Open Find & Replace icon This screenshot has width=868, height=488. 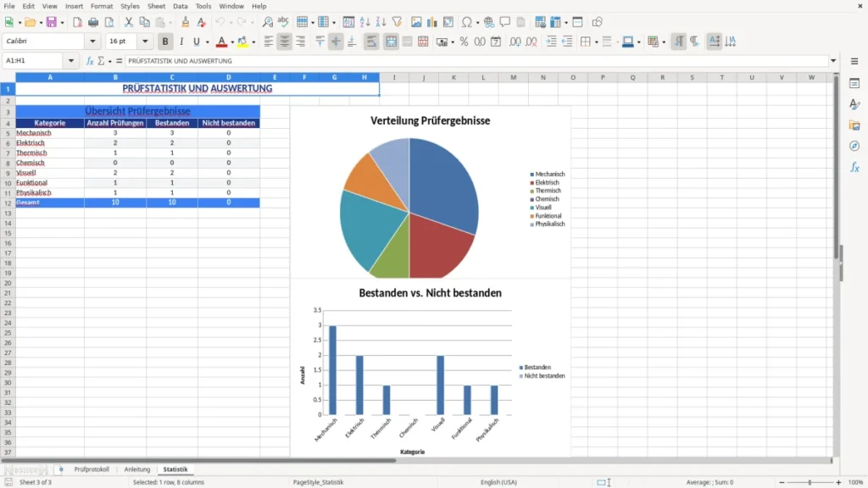click(x=267, y=22)
